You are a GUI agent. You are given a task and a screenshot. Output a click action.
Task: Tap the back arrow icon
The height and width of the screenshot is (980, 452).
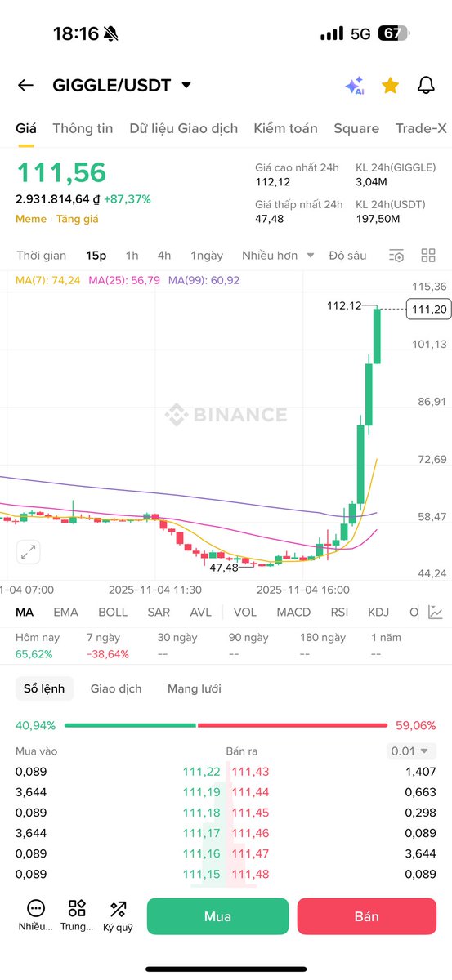(25, 85)
